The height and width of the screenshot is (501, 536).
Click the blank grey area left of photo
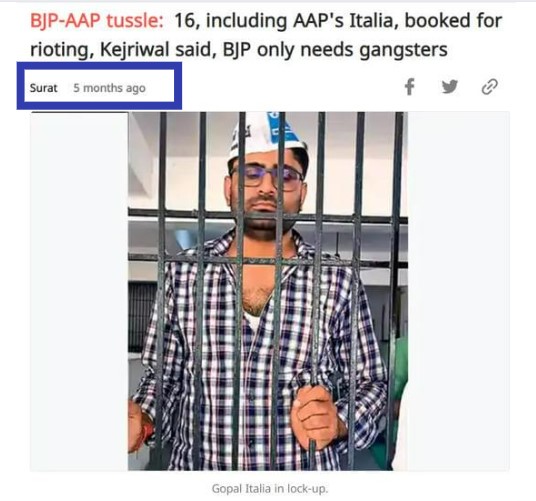click(x=79, y=291)
